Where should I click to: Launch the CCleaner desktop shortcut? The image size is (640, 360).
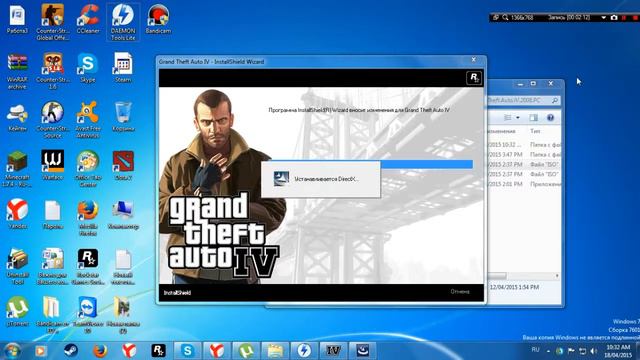88,19
